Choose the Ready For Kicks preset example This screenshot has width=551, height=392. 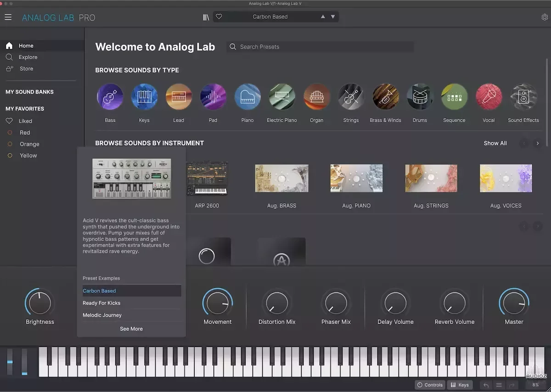coord(132,303)
